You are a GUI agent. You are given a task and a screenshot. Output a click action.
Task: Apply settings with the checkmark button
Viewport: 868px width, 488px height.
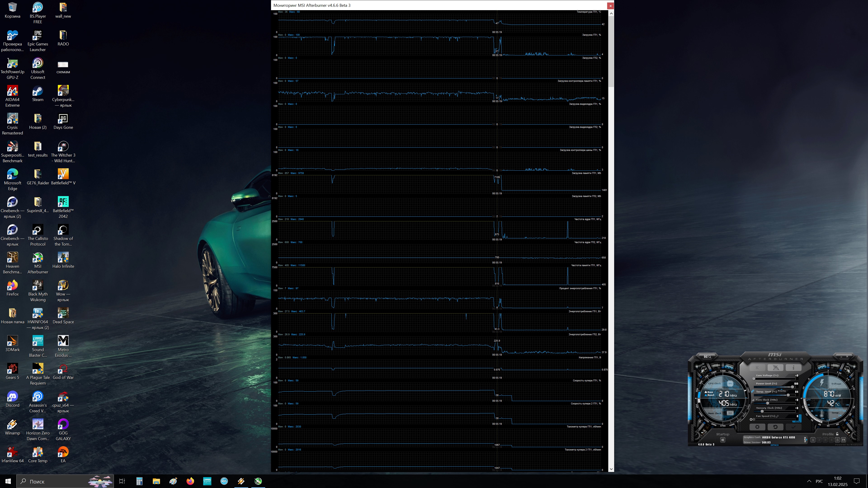(x=794, y=427)
